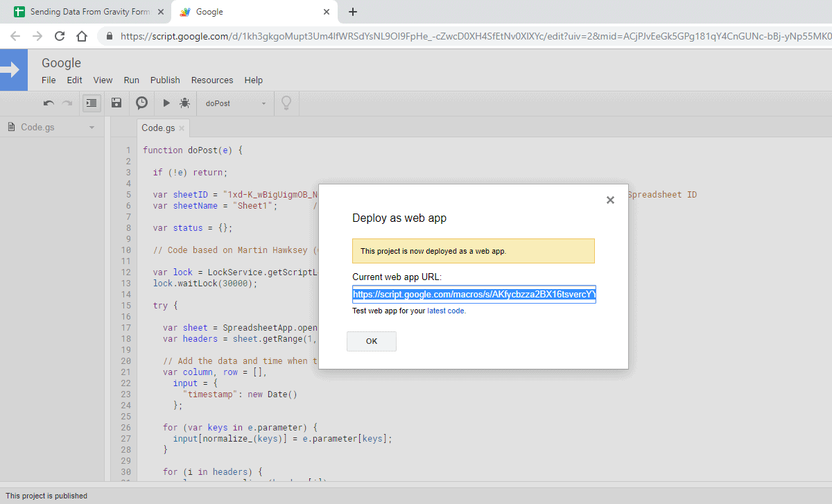Open the File menu
The image size is (832, 504).
point(49,80)
